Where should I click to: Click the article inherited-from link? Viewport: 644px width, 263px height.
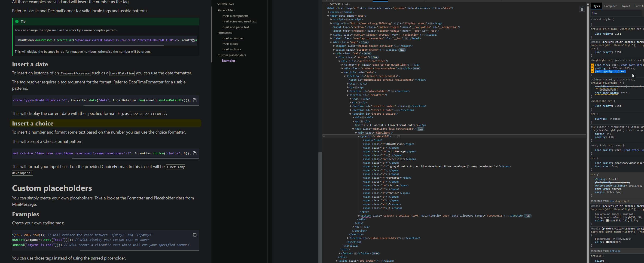tap(615, 251)
